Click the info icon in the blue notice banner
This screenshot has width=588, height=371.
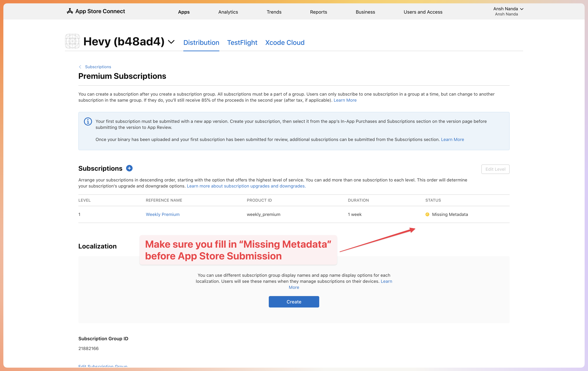88,121
